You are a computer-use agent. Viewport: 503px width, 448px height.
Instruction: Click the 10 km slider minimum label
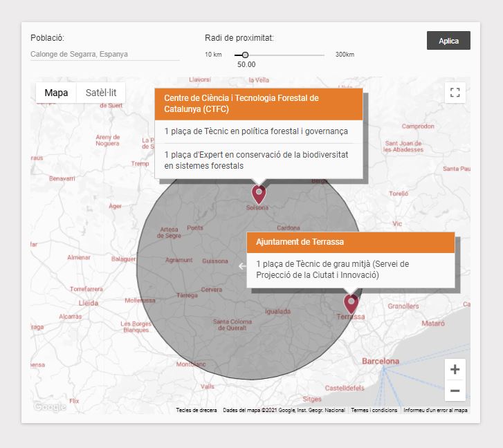pos(213,55)
